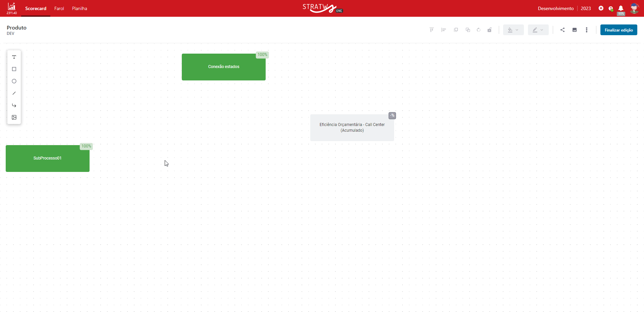
Task: Open notifications bell with 1175 badge
Action: click(621, 9)
